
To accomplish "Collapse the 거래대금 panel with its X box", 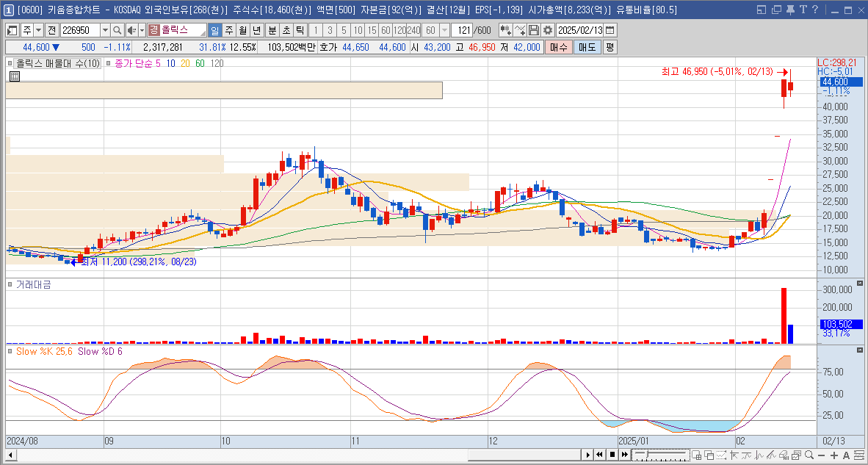I will point(859,284).
